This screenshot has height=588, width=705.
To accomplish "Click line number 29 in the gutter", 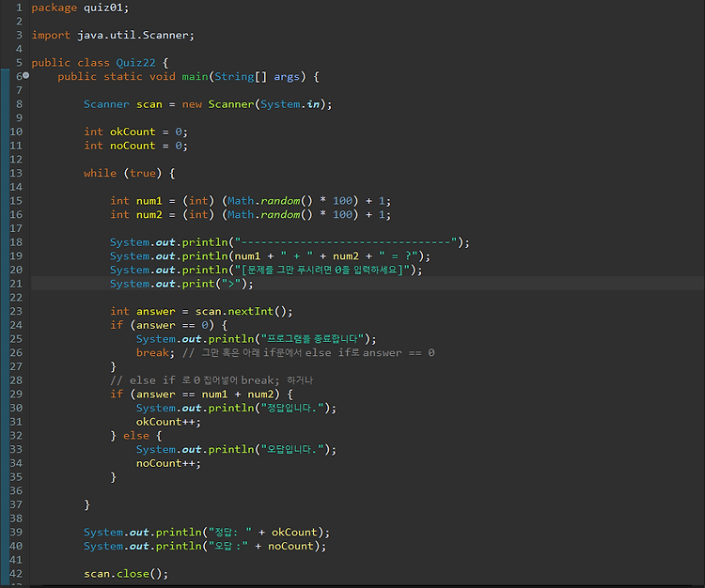I will (16, 395).
